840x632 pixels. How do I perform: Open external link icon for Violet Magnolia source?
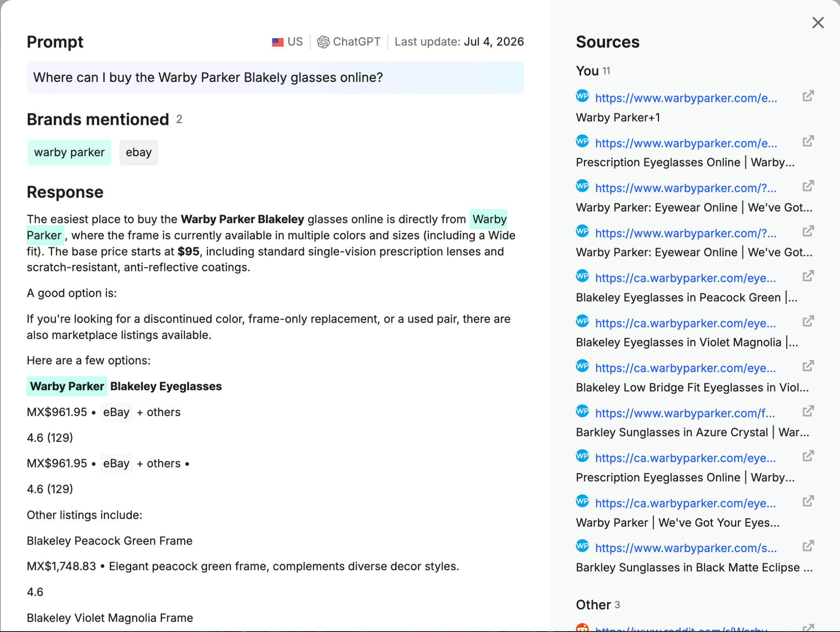point(808,321)
